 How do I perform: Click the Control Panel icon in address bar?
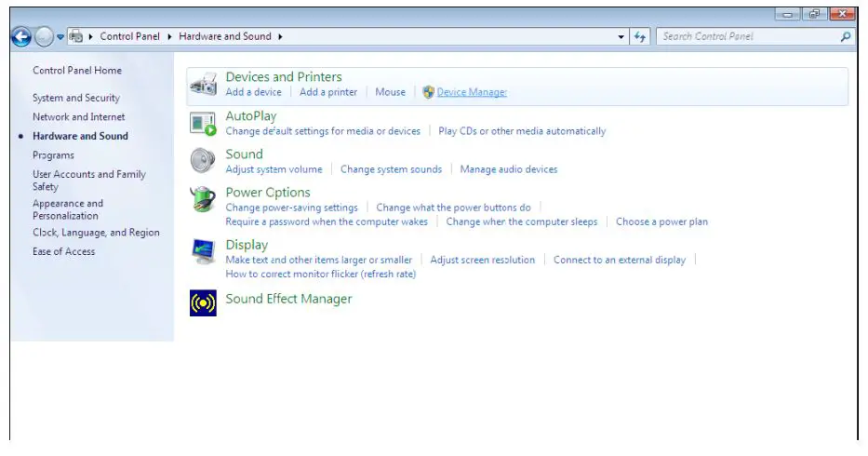[x=76, y=36]
